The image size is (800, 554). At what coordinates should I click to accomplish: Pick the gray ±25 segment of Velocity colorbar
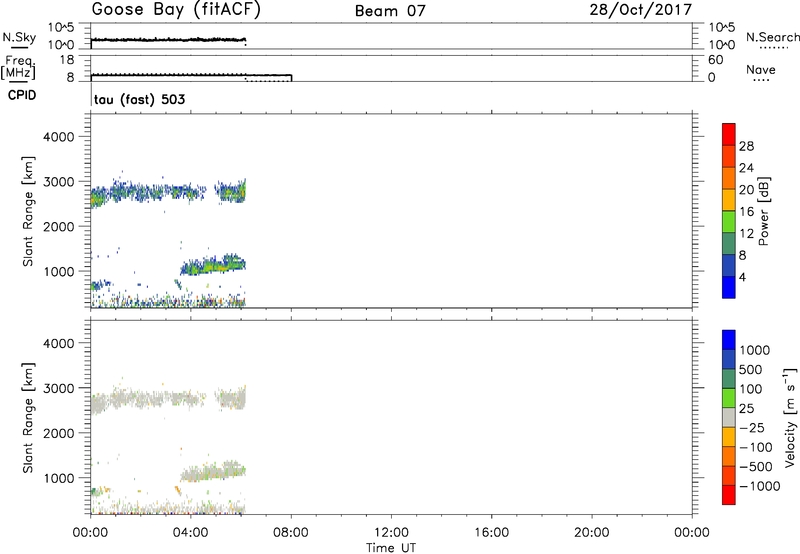click(x=729, y=417)
